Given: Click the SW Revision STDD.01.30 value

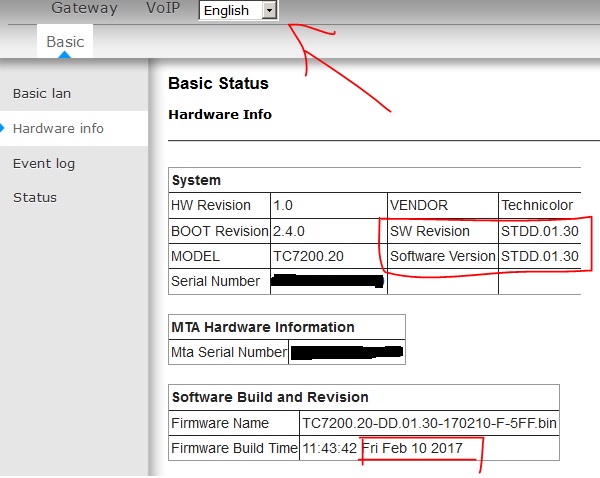Looking at the screenshot, I should click(539, 231).
